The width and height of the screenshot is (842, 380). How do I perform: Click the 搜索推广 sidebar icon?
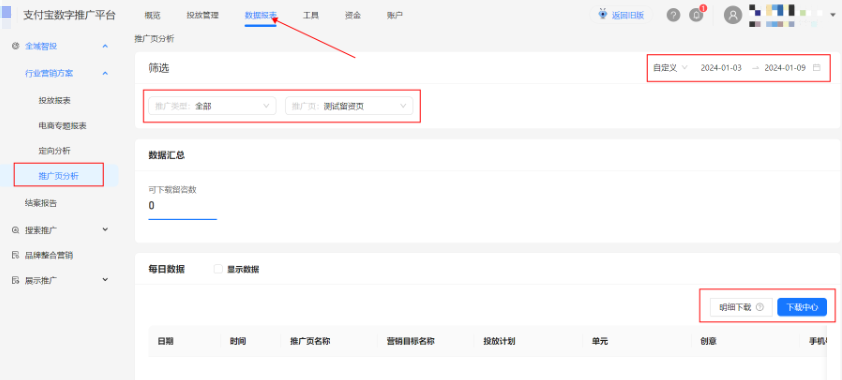tap(16, 230)
